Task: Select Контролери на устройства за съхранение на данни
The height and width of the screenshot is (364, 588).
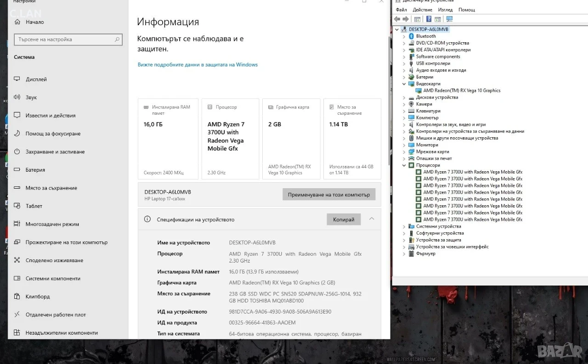Action: click(470, 131)
